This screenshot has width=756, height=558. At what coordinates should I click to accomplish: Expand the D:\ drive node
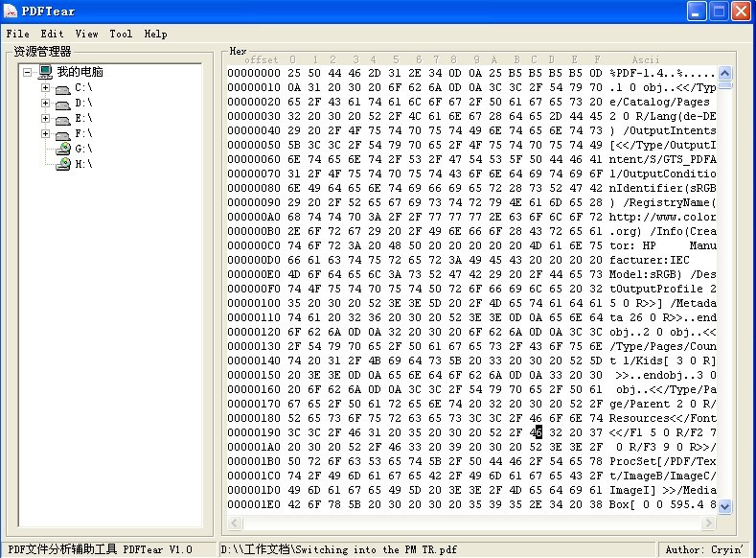(x=45, y=104)
